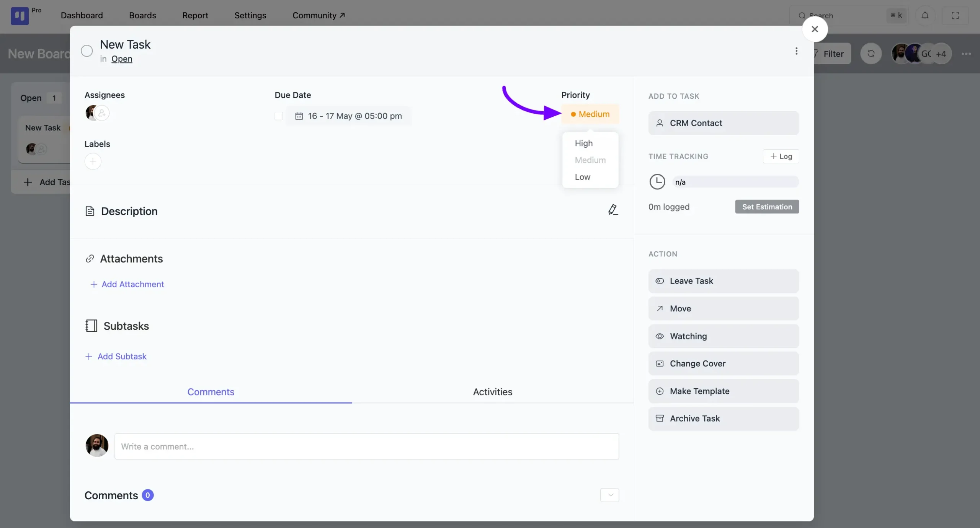Screen dimensions: 980x528
Task: Click the CRM Contact icon
Action: tap(660, 123)
